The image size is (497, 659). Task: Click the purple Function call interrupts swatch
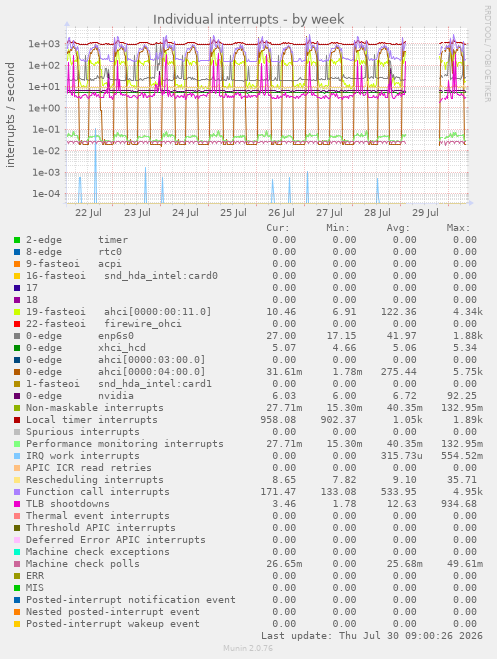(17, 492)
